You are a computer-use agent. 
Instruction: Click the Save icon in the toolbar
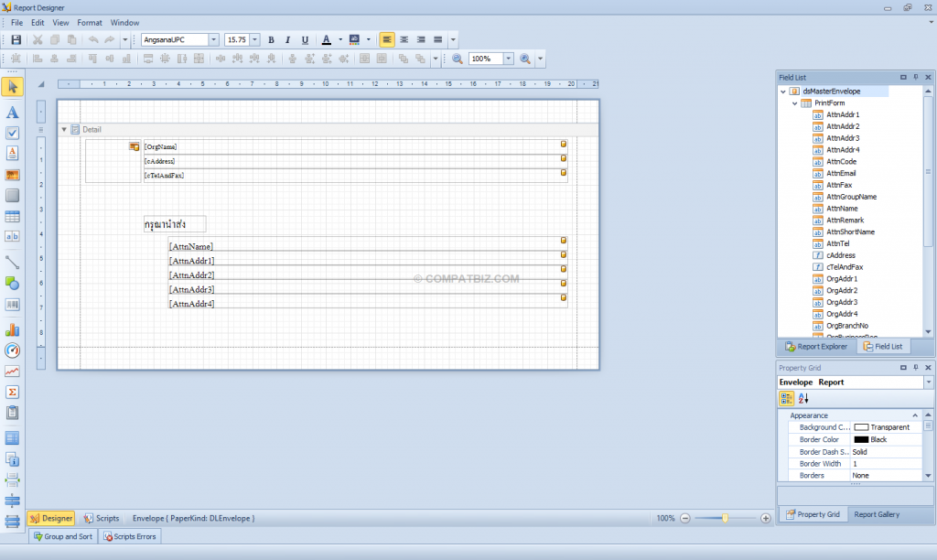point(16,39)
